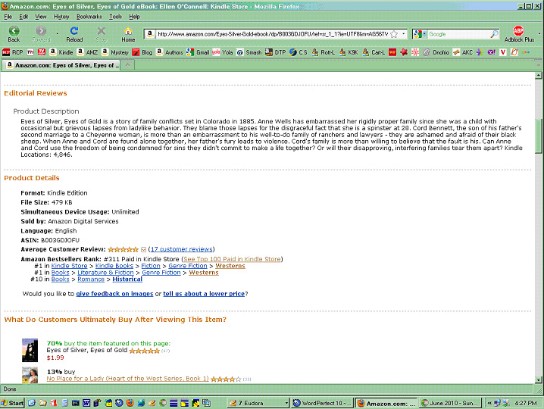This screenshot has height=409, width=544.
Task: Open See Top 100 Paid in Kindle Store
Action: coord(232,259)
